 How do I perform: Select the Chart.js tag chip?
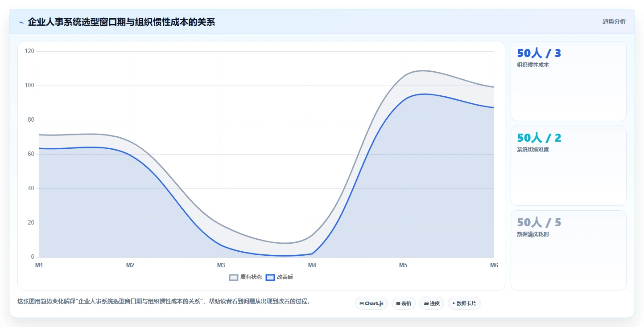[x=372, y=303]
